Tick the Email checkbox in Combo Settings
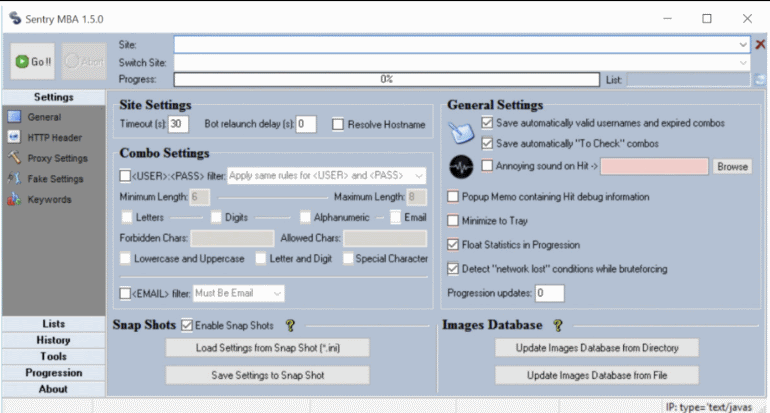 pos(395,217)
